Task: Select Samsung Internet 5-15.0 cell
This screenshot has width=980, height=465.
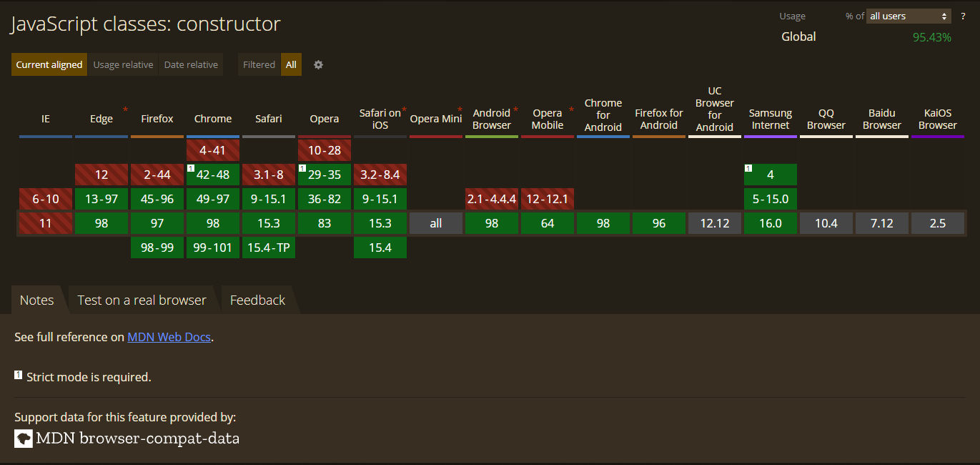Action: coord(771,199)
